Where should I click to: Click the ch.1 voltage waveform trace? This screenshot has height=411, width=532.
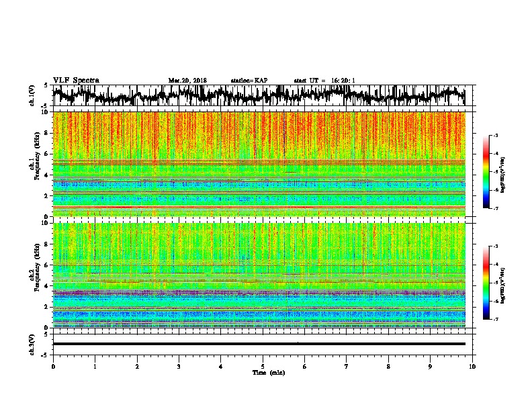(259, 95)
